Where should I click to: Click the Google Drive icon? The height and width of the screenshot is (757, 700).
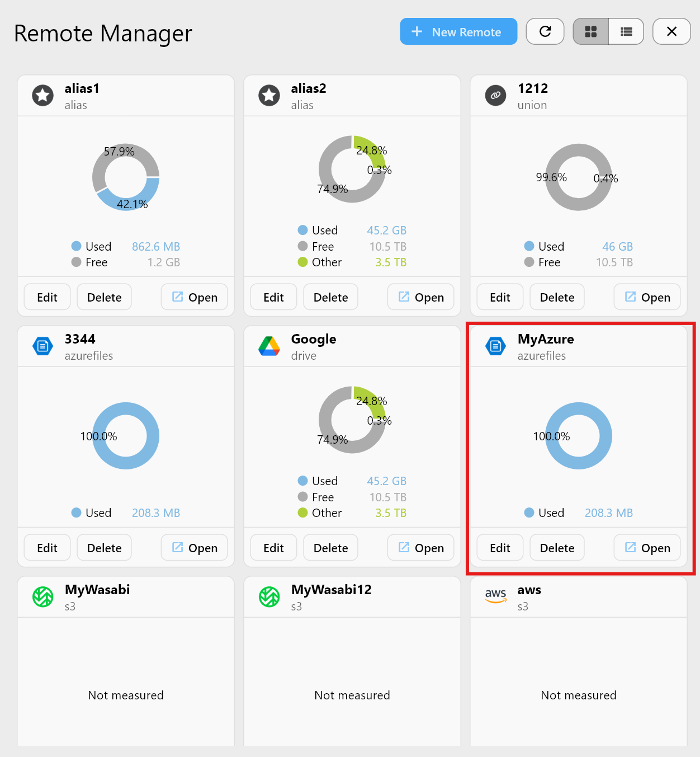coord(269,346)
